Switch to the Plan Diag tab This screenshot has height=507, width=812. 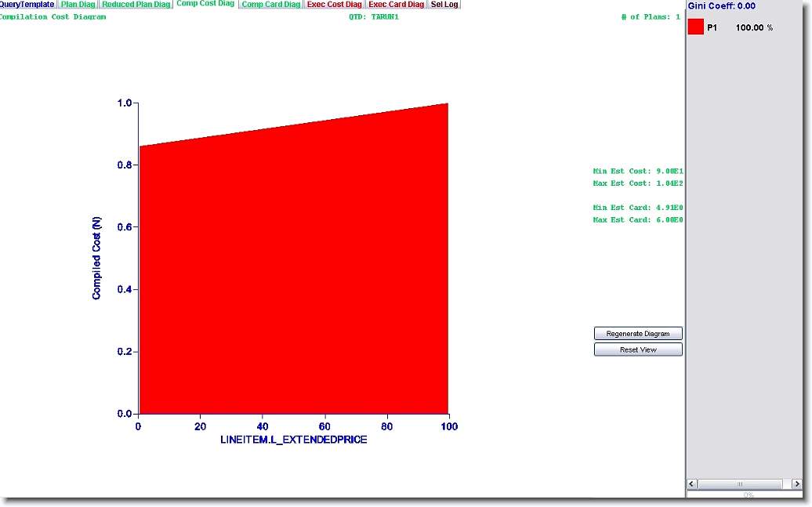tap(78, 5)
